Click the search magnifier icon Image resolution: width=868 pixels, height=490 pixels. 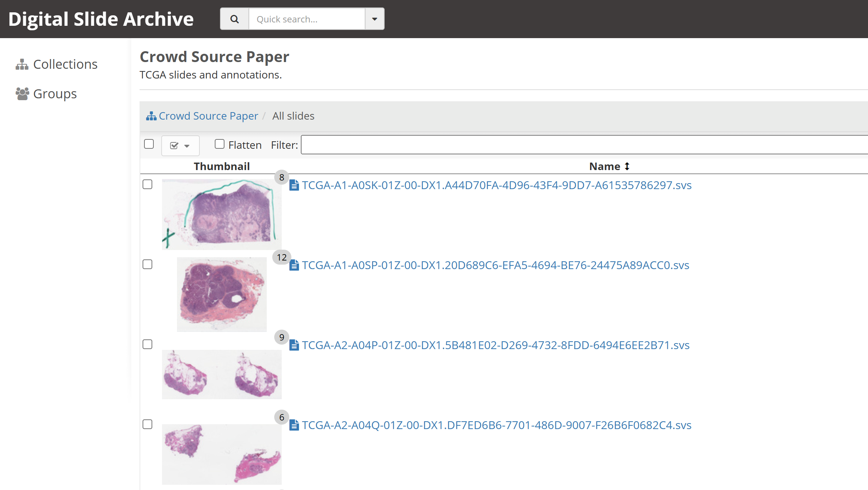point(235,19)
